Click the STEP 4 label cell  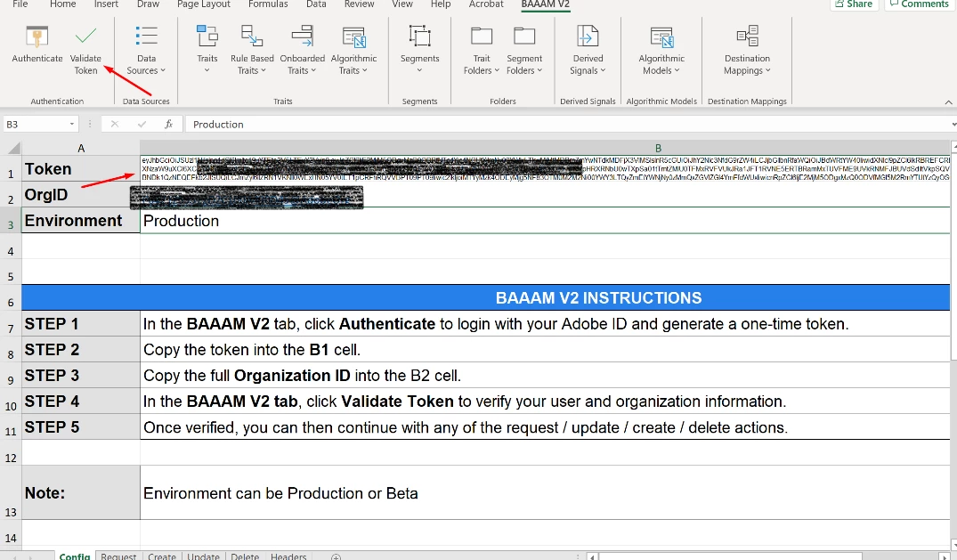80,402
